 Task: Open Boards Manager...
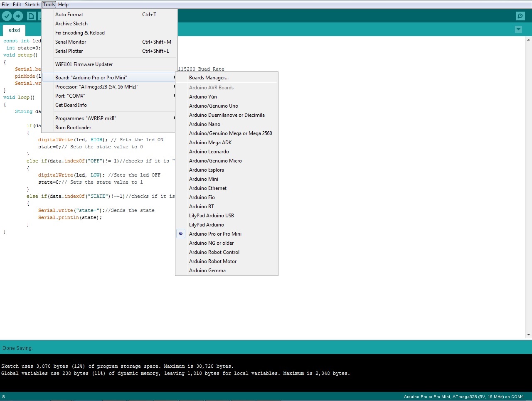227,78
